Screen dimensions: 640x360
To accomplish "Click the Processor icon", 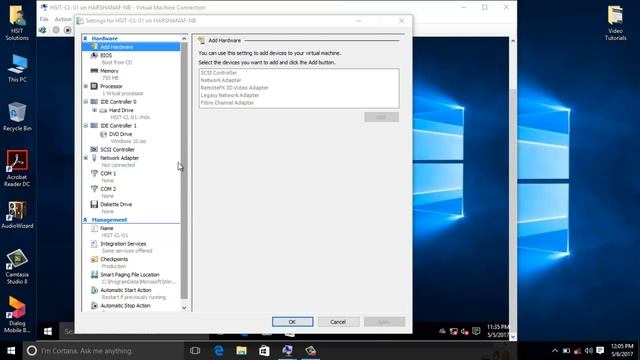I will tap(94, 86).
